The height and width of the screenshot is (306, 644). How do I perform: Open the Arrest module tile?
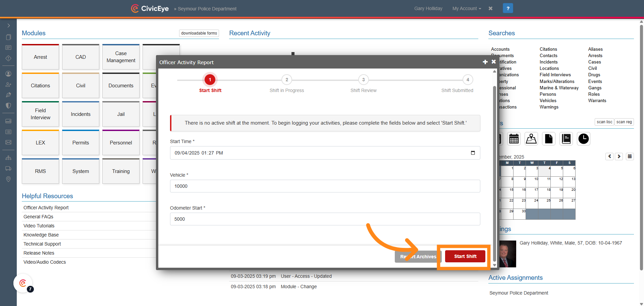tap(40, 57)
